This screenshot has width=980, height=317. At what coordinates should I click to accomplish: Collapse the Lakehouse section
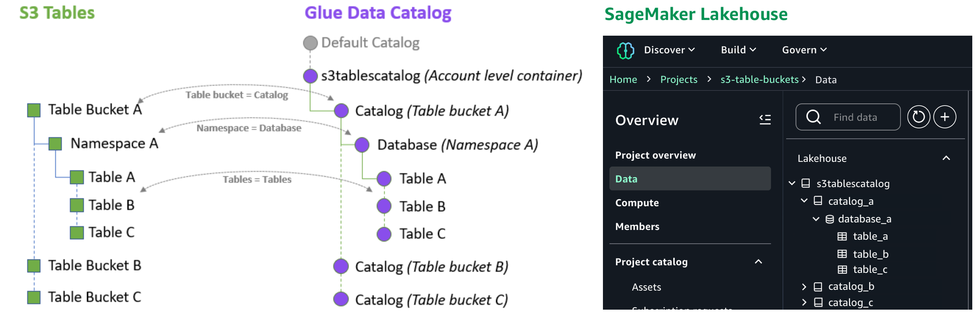[946, 158]
